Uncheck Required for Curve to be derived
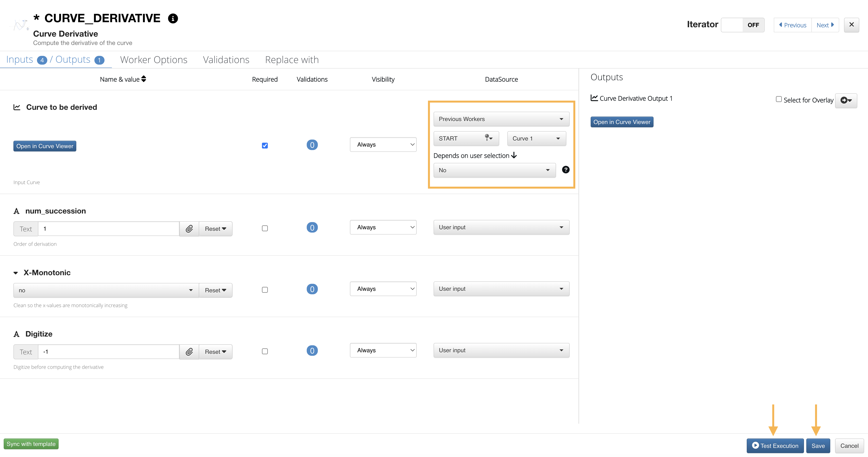 click(x=265, y=146)
